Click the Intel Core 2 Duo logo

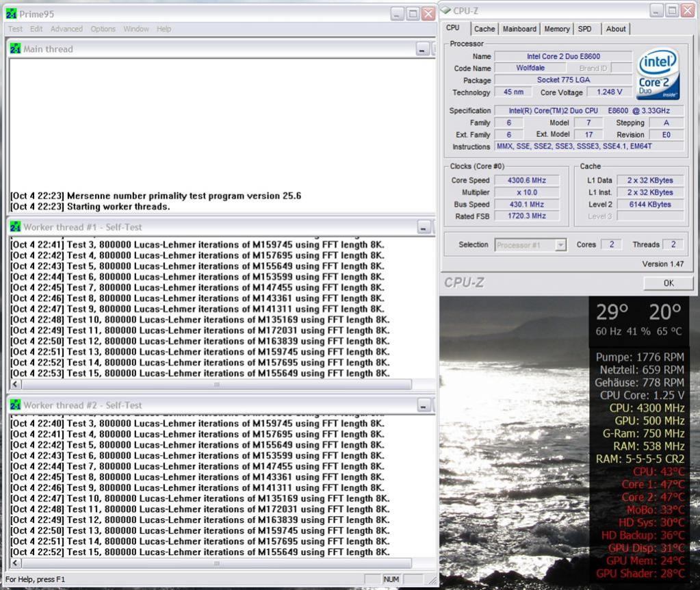click(x=658, y=74)
